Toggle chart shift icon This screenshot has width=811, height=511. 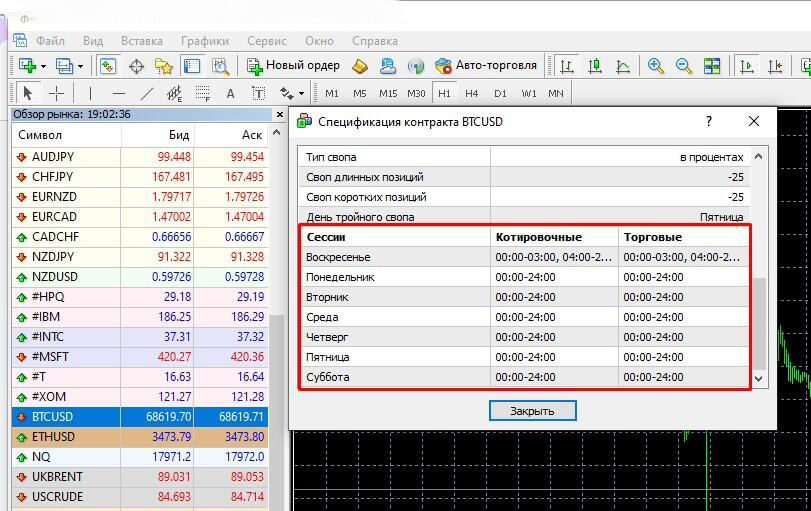(775, 66)
